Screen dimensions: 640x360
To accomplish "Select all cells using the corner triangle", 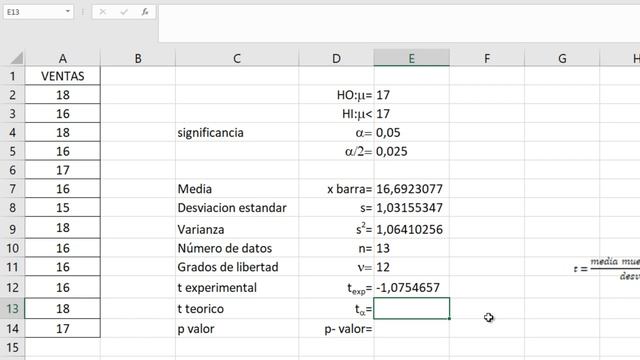I will 16,58.
